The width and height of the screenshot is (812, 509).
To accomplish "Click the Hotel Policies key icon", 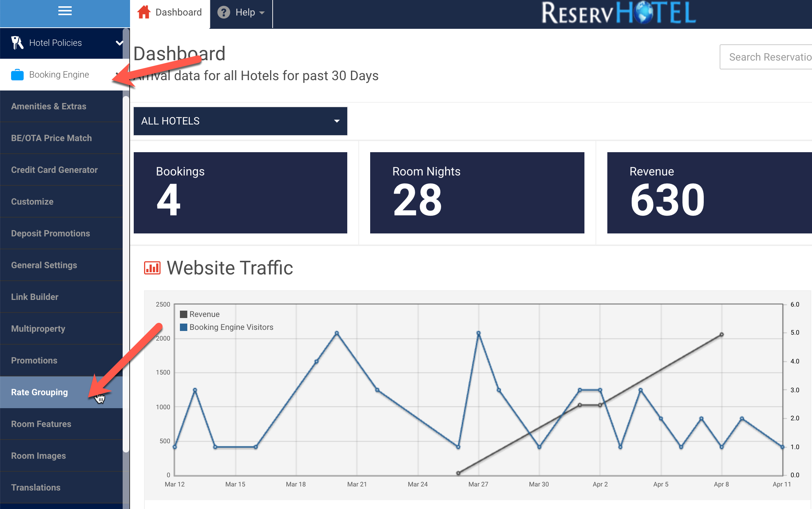I will pos(17,43).
